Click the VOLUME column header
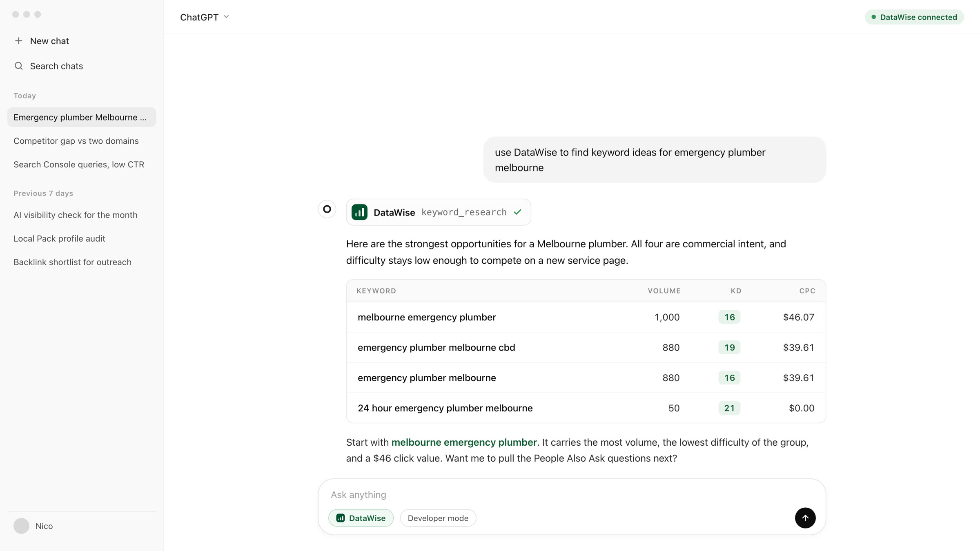Screen dimensions: 980x551 coord(664,291)
